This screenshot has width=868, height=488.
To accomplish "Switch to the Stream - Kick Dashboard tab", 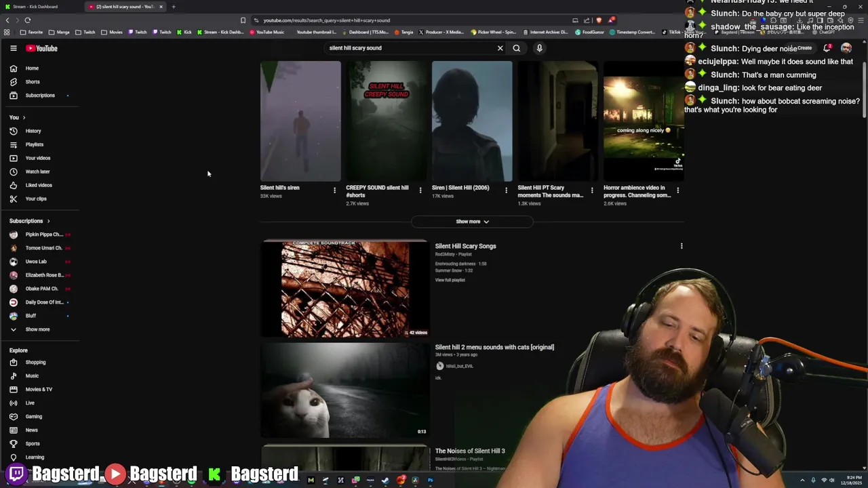I will click(x=41, y=7).
